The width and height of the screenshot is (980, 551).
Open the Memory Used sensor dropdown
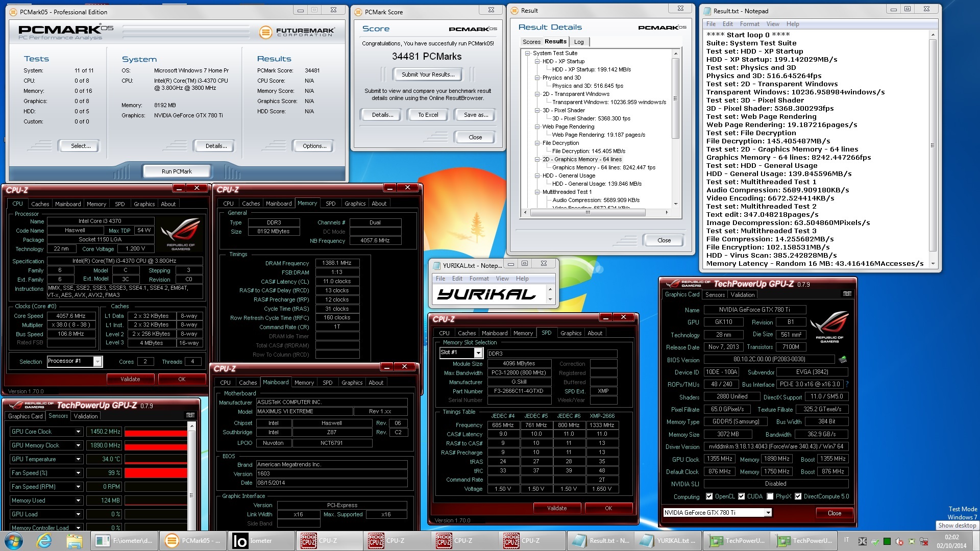coord(78,500)
